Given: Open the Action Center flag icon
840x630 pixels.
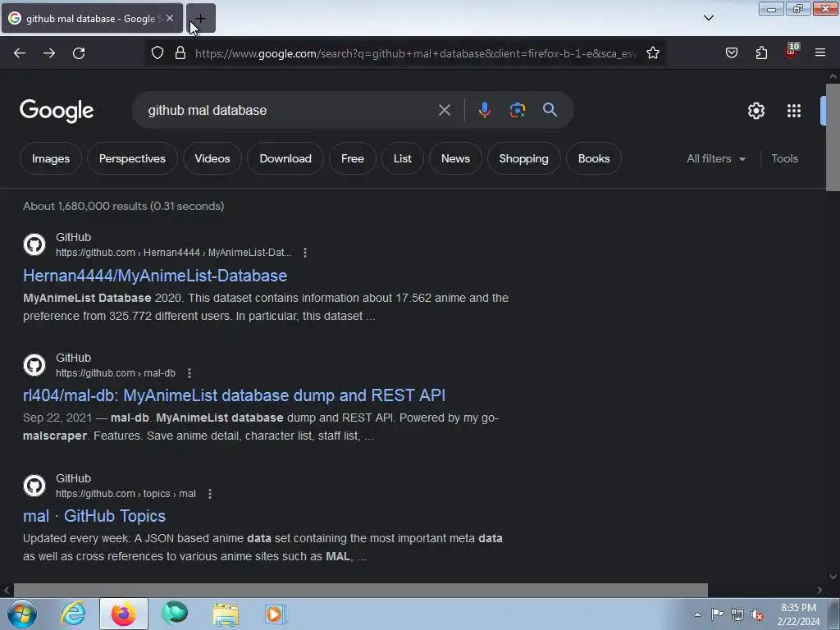Looking at the screenshot, I should coord(717,614).
